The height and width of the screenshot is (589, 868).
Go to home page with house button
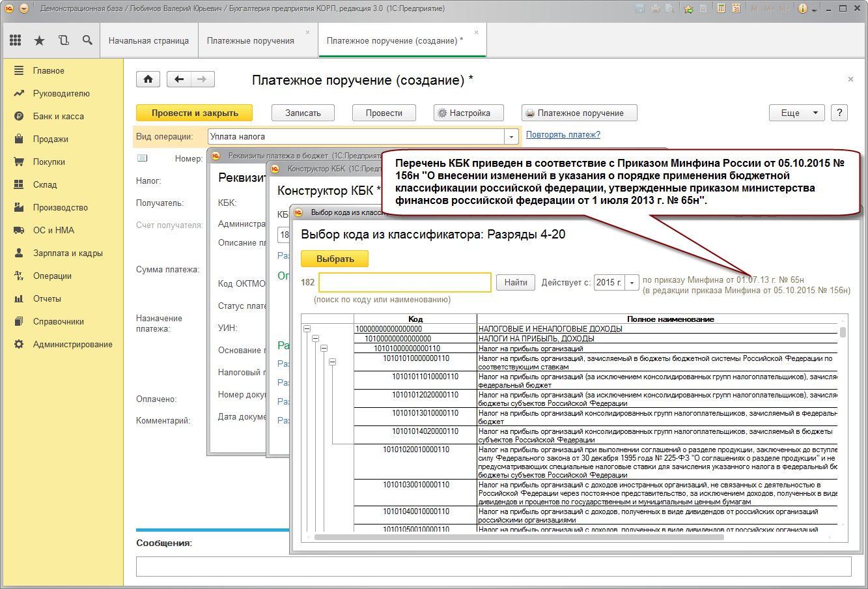pos(148,79)
